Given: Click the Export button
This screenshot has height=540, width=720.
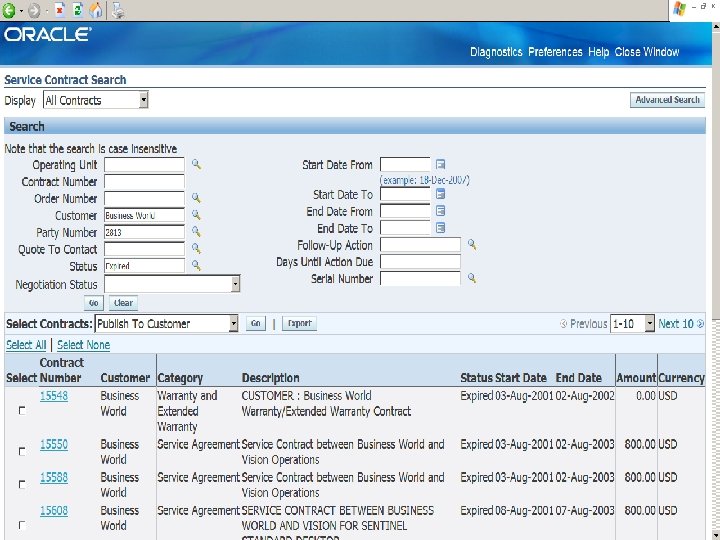Looking at the screenshot, I should point(299,324).
